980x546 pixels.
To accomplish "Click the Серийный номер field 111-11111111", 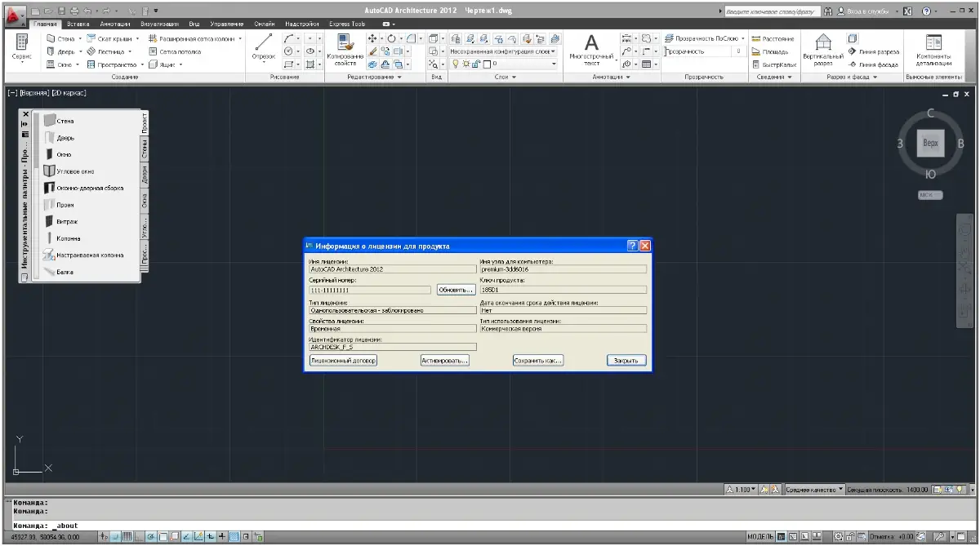I will click(370, 290).
